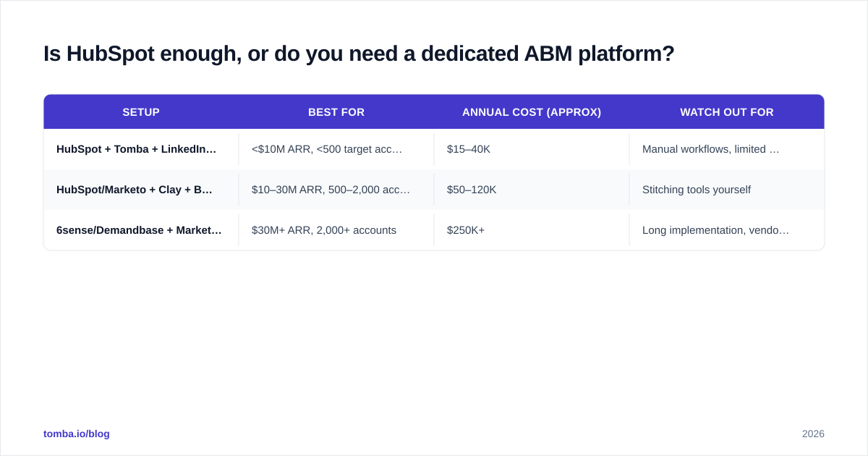Click the '$50–120K' cost cell

point(532,190)
